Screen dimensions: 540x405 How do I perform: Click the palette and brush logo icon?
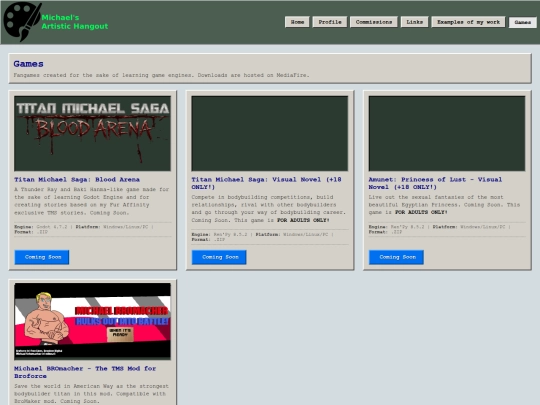22,21
